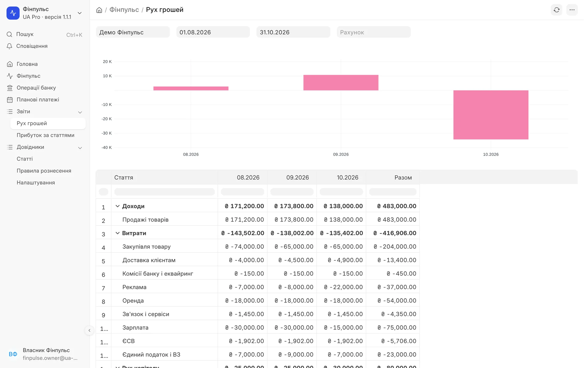588x368 pixels.
Task: Click the ВФ user avatar
Action: 13,354
